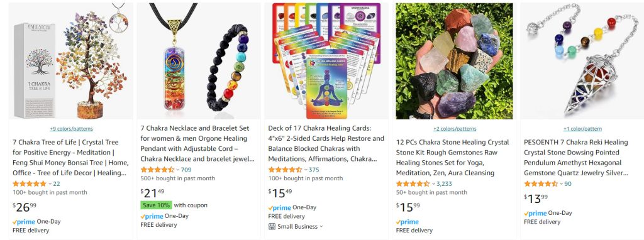The width and height of the screenshot is (644, 240).
Task: Open the Chakra Necklace and Bracelet Set image
Action: [199, 61]
